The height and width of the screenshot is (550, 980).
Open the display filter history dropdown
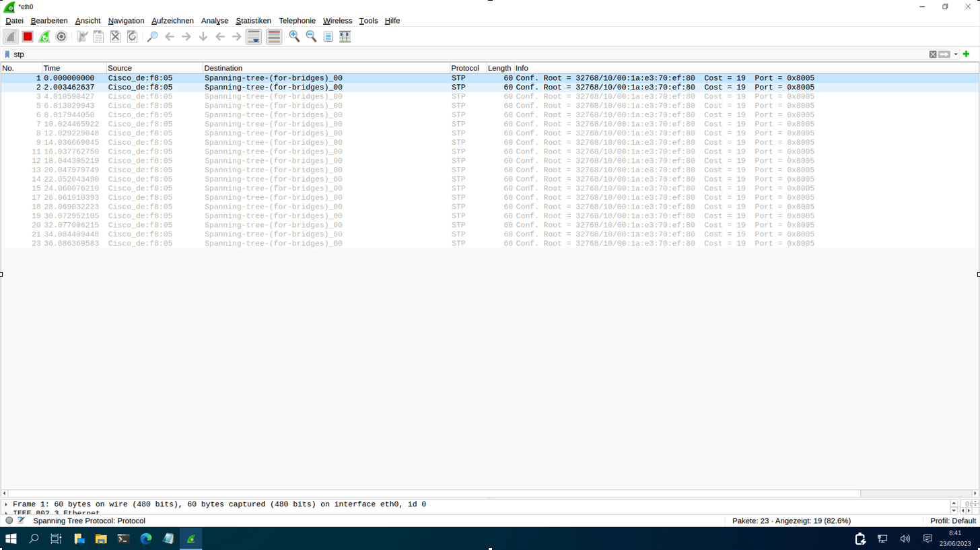click(x=956, y=55)
